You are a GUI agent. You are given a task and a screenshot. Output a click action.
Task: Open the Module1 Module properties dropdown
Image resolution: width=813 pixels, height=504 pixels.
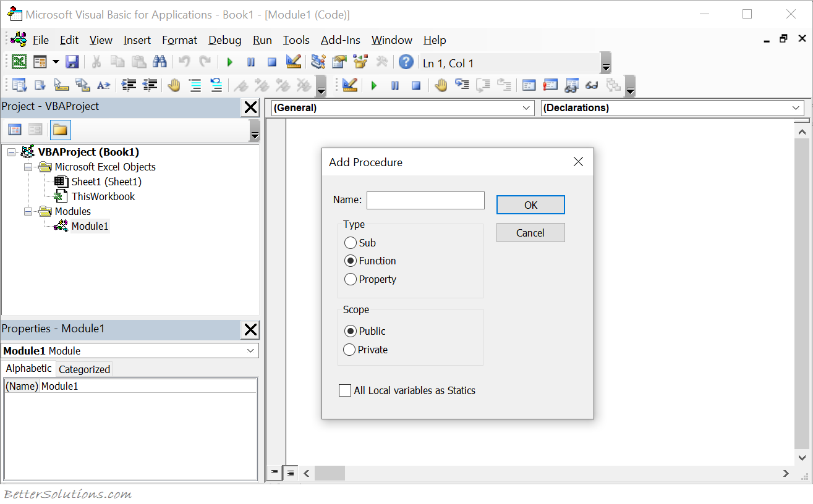click(251, 351)
